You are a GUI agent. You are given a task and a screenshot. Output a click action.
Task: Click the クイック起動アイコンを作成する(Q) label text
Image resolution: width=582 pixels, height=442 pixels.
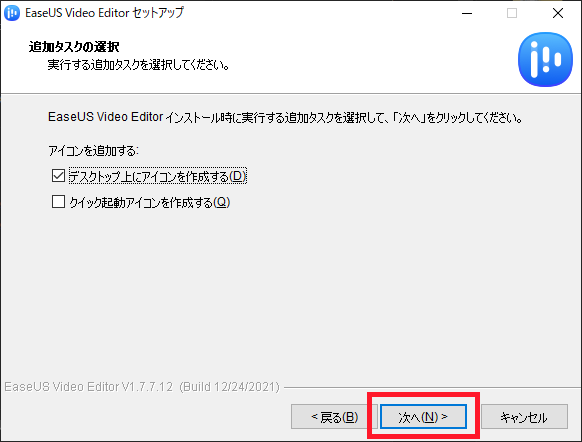click(x=150, y=202)
